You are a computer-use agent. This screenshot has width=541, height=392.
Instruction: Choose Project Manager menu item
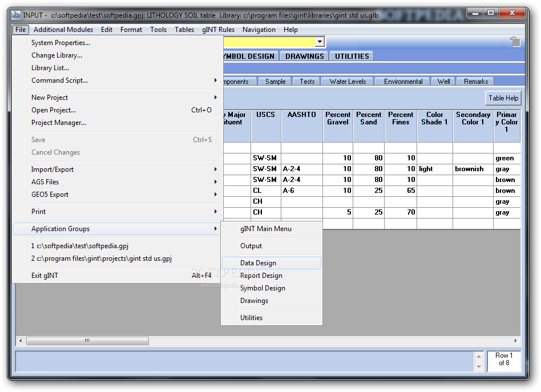pyautogui.click(x=117, y=123)
